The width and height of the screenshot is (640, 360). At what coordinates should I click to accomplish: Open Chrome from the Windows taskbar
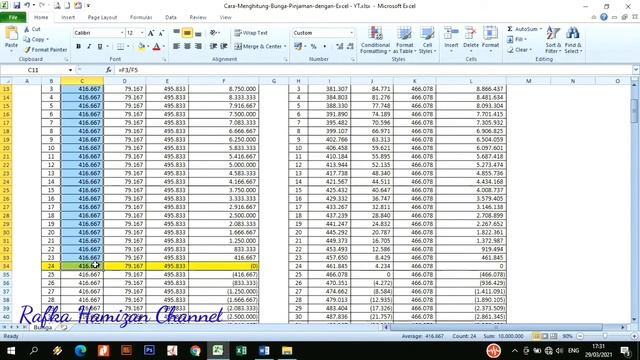point(195,350)
